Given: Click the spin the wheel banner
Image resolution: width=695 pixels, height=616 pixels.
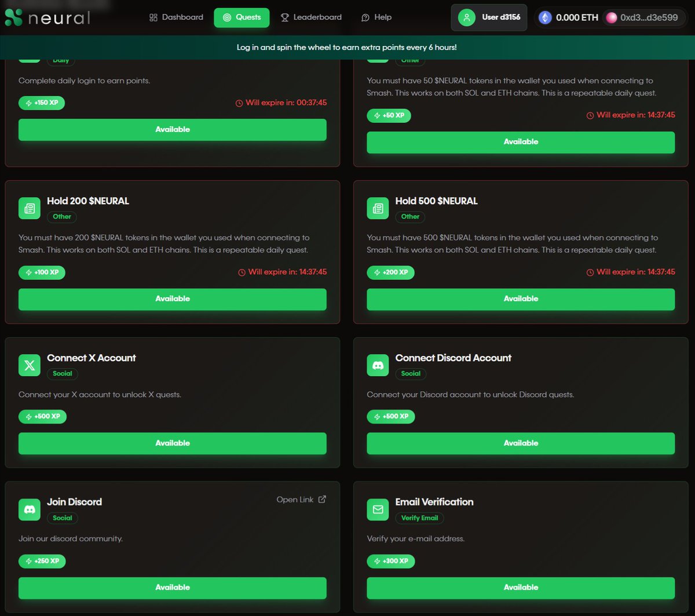Looking at the screenshot, I should click(x=347, y=48).
